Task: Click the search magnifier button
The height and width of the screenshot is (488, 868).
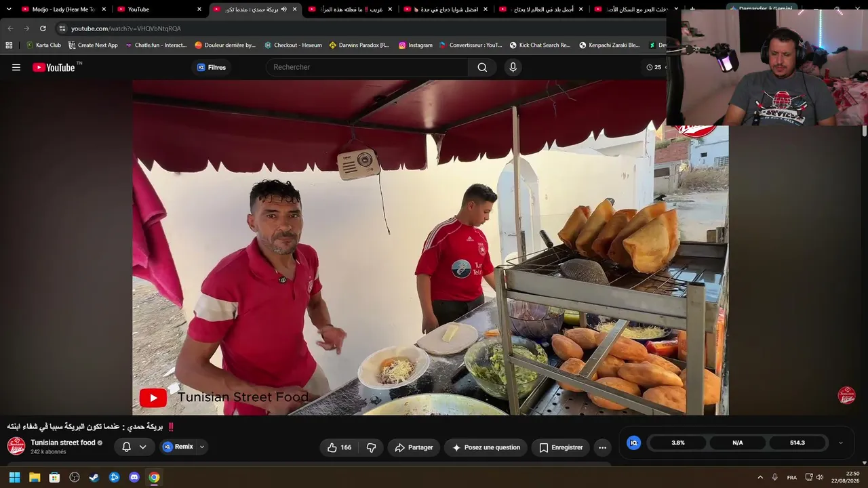Action: 482,67
